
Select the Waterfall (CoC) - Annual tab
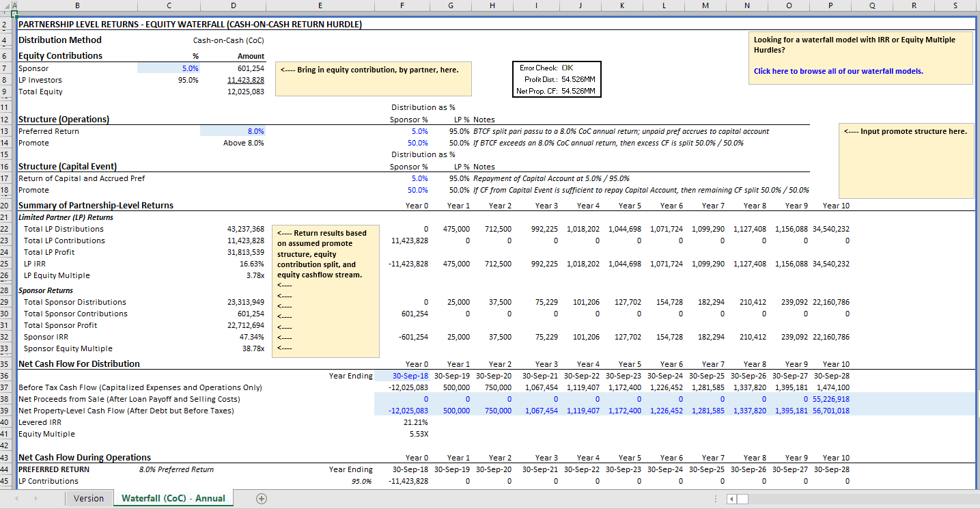pyautogui.click(x=173, y=499)
